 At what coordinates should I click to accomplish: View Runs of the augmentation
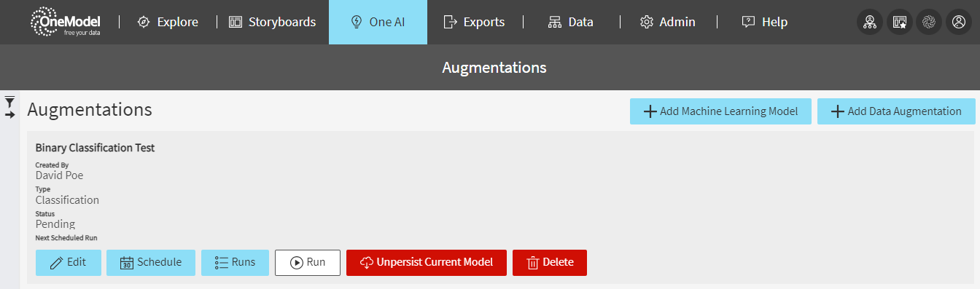click(235, 263)
